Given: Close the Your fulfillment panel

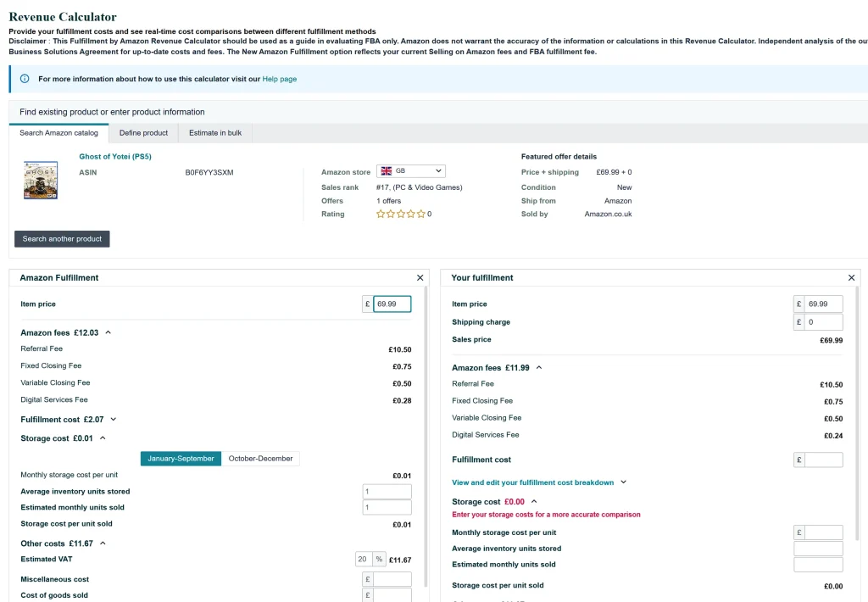Looking at the screenshot, I should point(851,277).
